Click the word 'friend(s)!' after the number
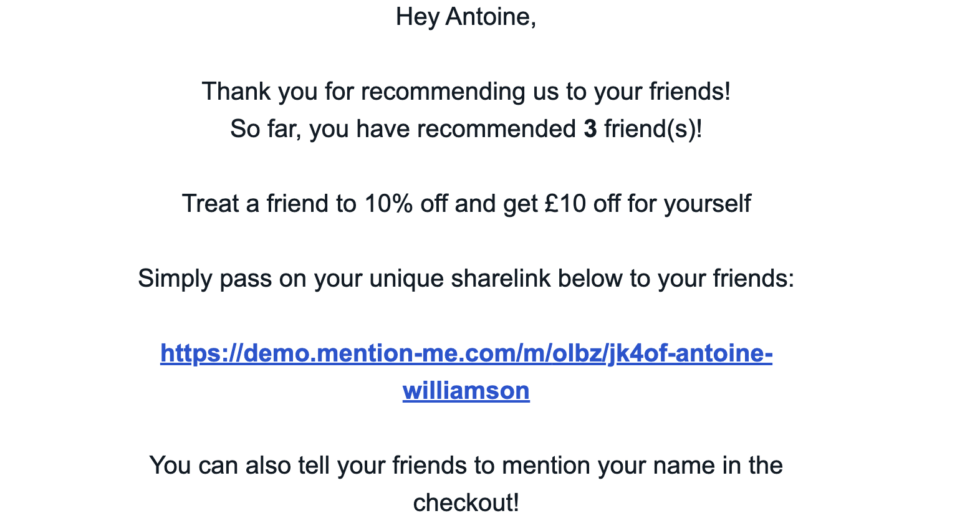Viewport: 980px width, 531px height. coord(653,129)
